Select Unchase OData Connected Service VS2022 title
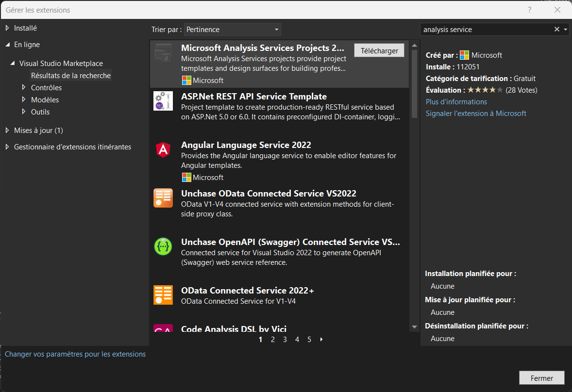 point(269,194)
